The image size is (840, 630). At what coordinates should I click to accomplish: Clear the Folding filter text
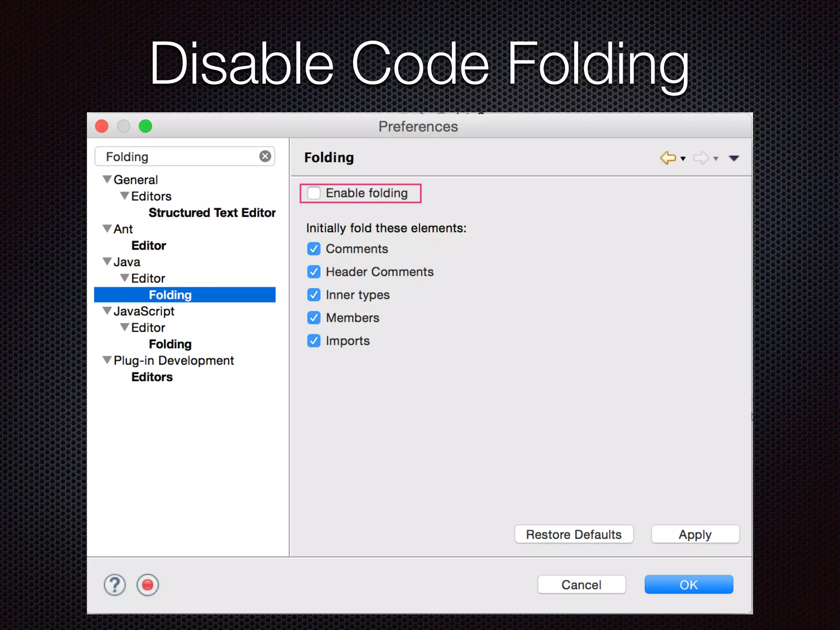265,156
